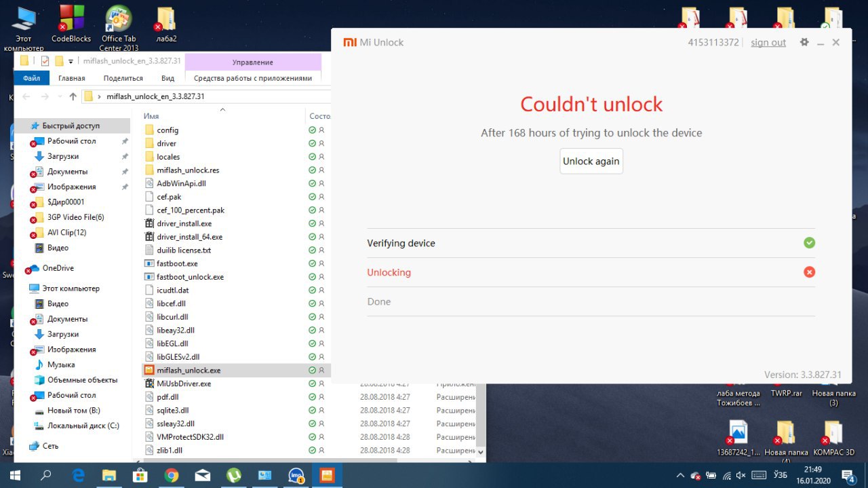Select AdbWinApi.dll file

tap(181, 183)
